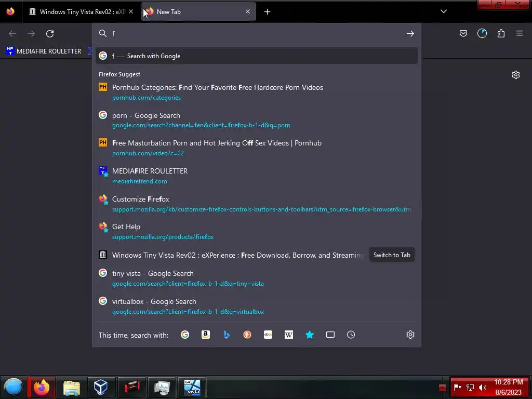Open MEDIAFIRE ROULETTER bookmark in toolbar
This screenshot has height=399, width=532.
(44, 51)
